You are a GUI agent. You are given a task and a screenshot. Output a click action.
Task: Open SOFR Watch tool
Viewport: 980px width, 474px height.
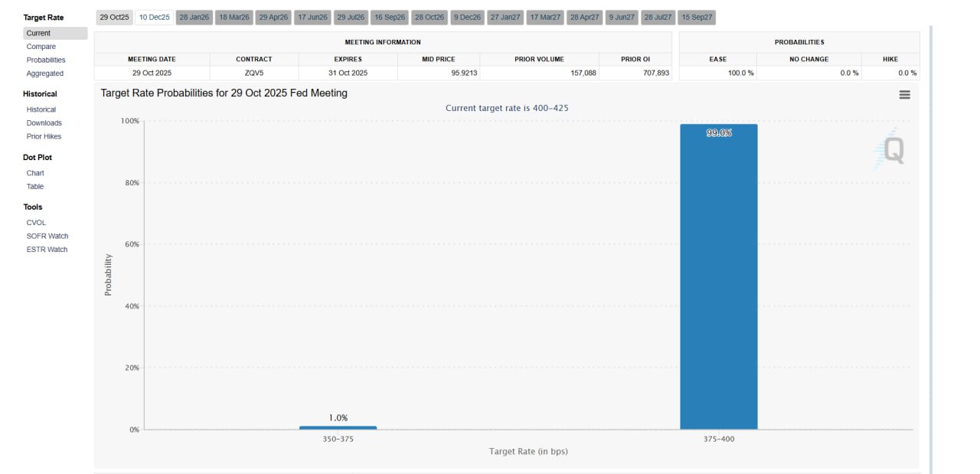[x=47, y=236]
